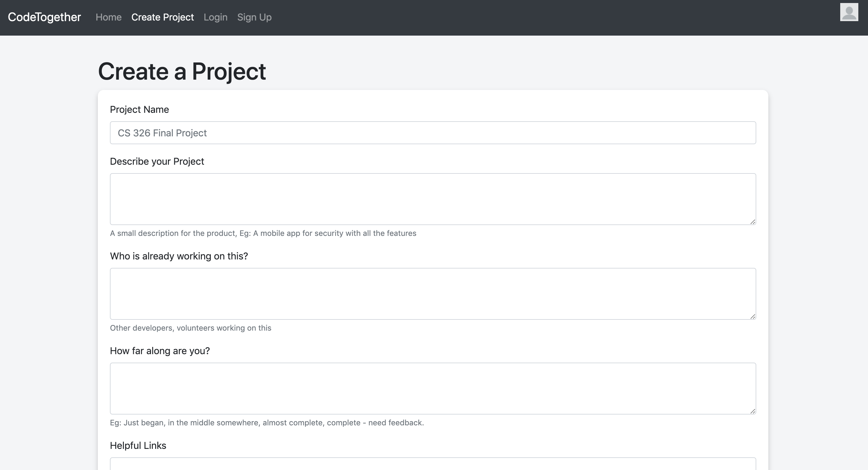The height and width of the screenshot is (470, 868).
Task: Click the collaborators textarea resize handle
Action: (753, 316)
